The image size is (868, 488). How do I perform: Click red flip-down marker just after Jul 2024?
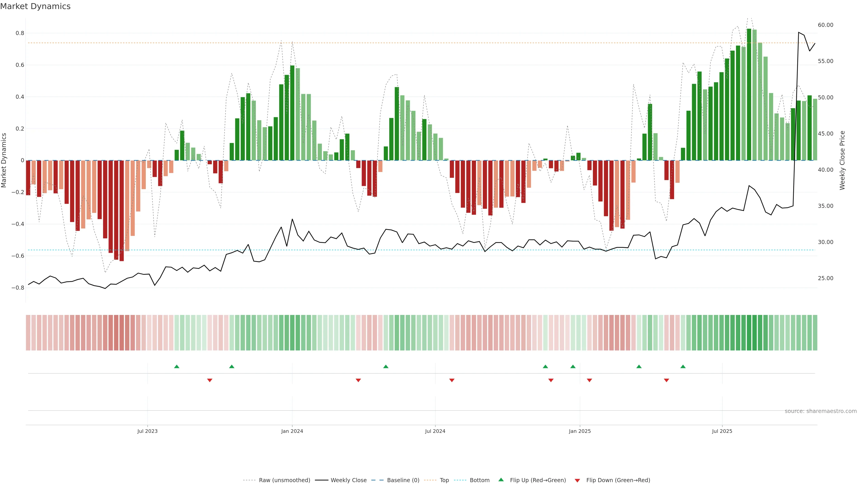point(452,380)
